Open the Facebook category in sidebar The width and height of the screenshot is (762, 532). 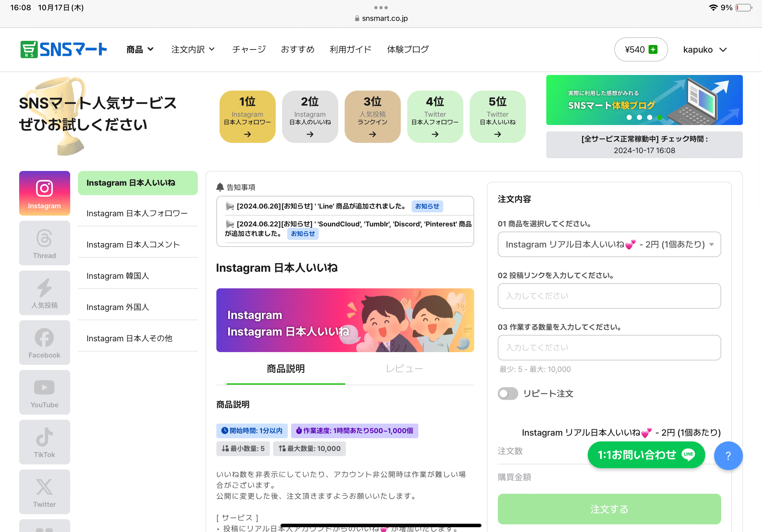tap(44, 342)
